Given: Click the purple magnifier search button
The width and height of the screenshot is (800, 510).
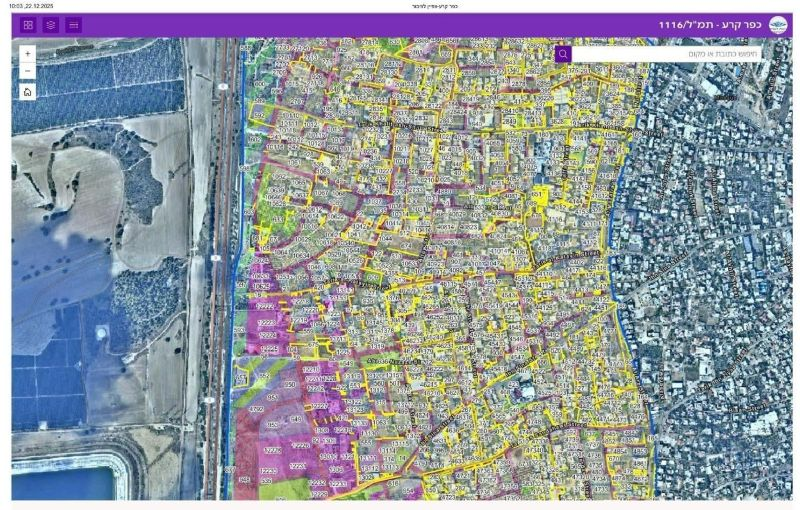Looking at the screenshot, I should pos(563,54).
